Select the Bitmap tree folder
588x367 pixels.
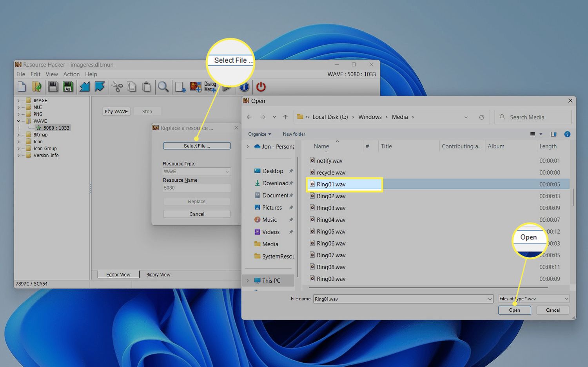40,135
